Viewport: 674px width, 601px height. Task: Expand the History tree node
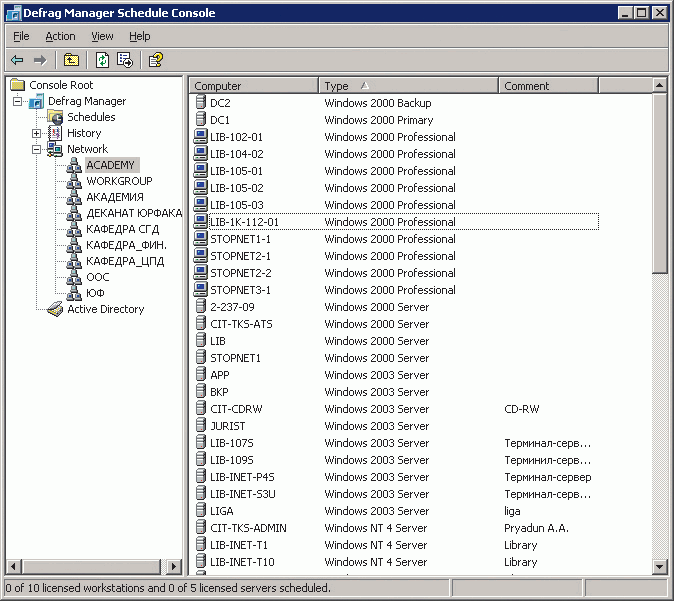[x=37, y=133]
